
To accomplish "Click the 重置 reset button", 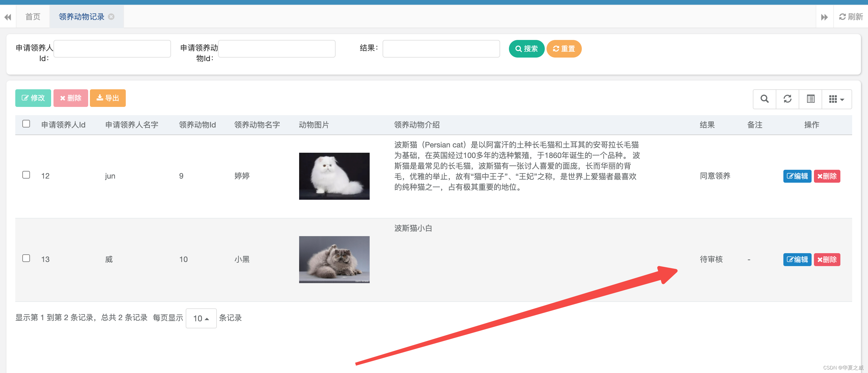I will point(564,48).
